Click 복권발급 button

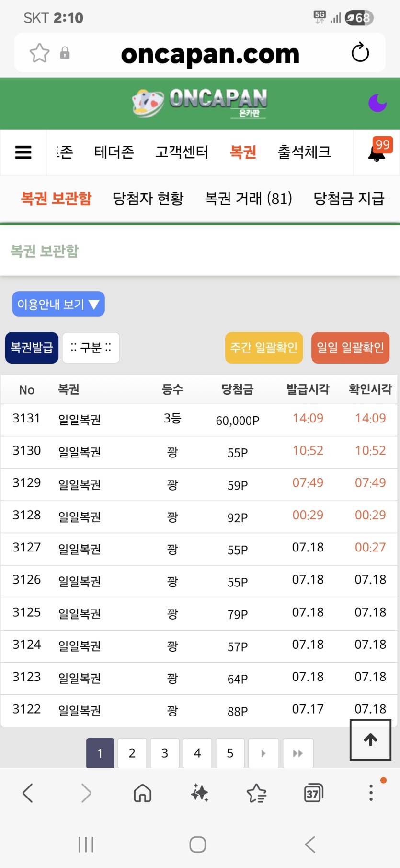tap(32, 348)
